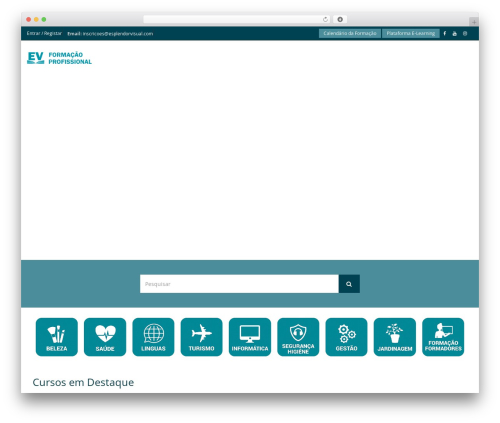Click the Pesquisar search field
This screenshot has width=500, height=423.
click(x=239, y=284)
